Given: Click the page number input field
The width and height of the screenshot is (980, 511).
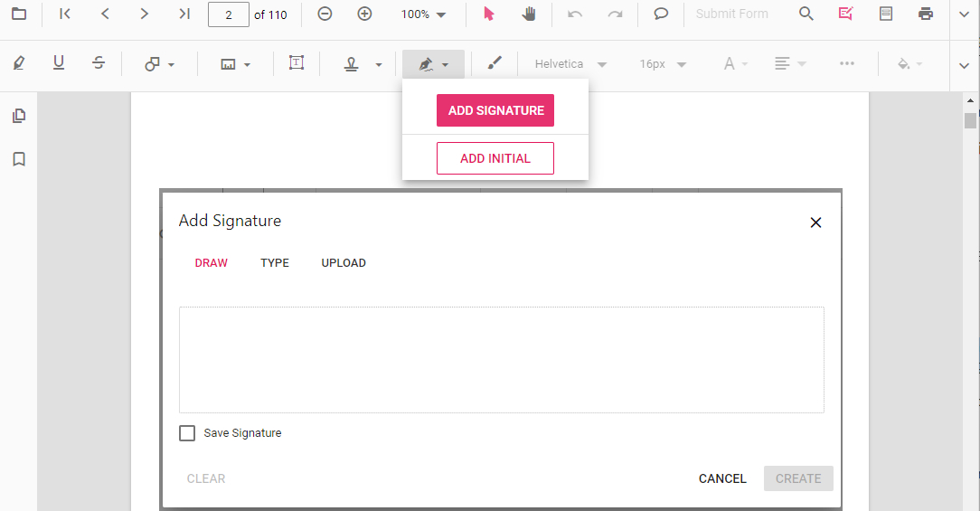Looking at the screenshot, I should click(x=228, y=14).
